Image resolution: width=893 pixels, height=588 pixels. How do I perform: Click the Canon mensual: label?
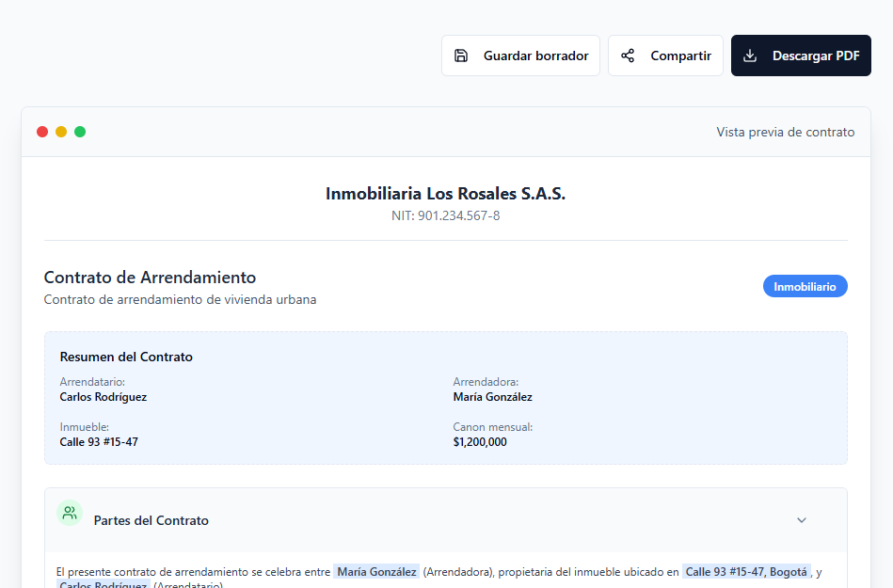click(x=493, y=427)
